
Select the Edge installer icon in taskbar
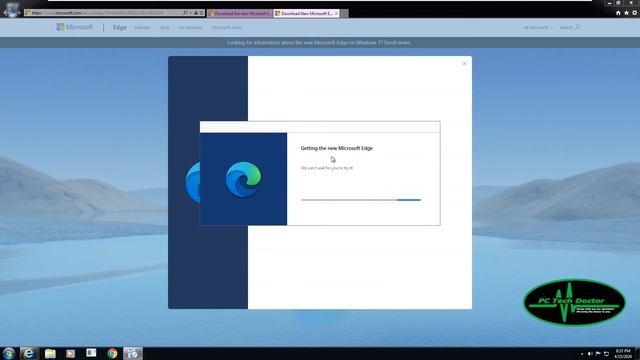tap(133, 353)
